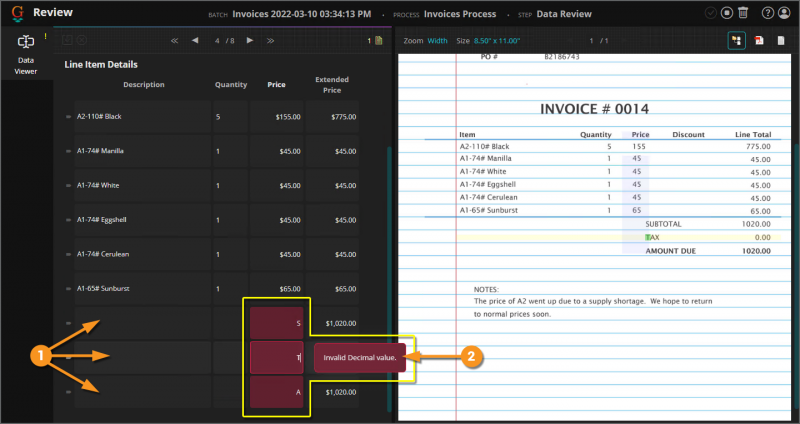The width and height of the screenshot is (800, 424).
Task: Click the Invoices batch name in header
Action: (302, 14)
